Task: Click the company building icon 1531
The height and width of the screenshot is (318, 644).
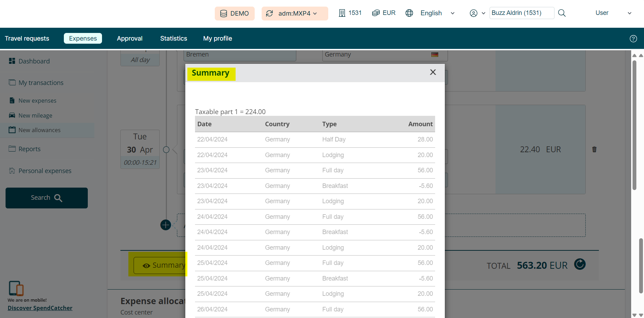Action: coord(342,13)
